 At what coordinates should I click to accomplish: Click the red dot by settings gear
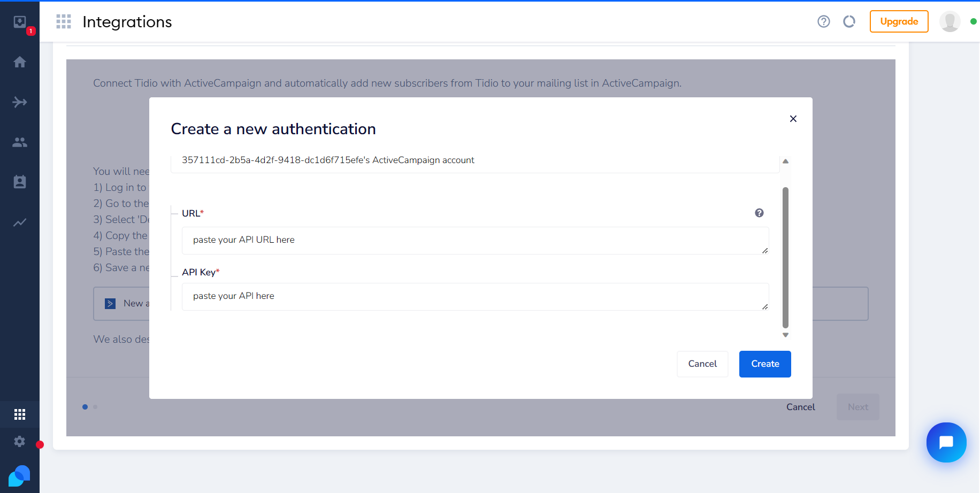(x=40, y=445)
